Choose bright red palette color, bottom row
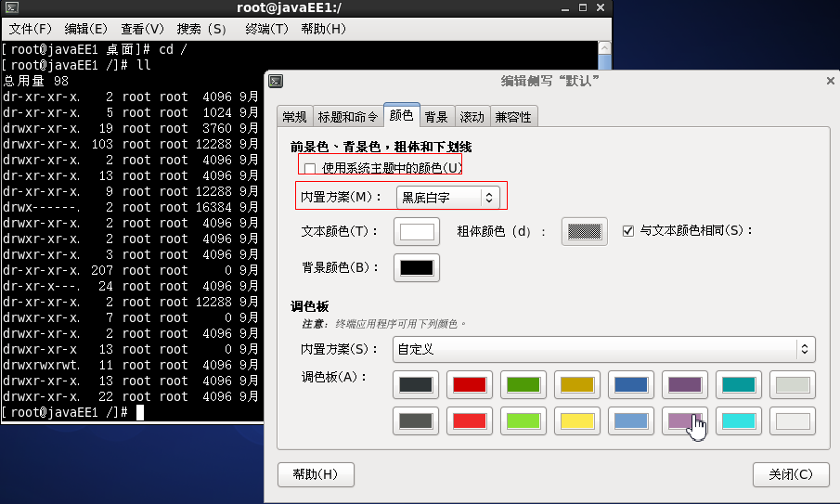The height and width of the screenshot is (504, 840). point(470,421)
